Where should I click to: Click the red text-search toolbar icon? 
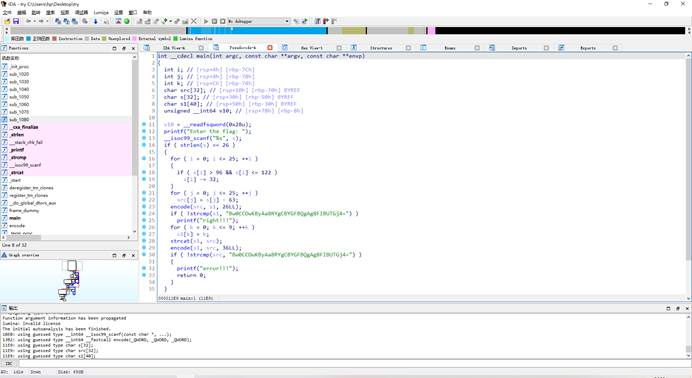(118, 21)
